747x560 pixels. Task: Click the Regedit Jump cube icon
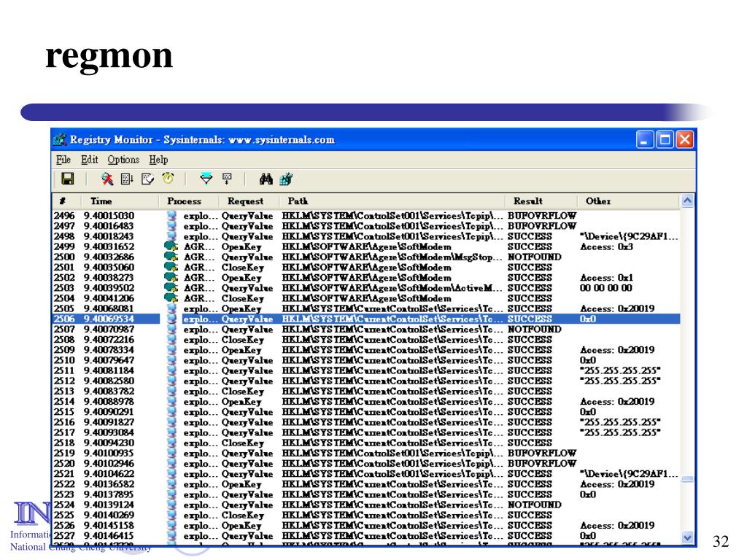pyautogui.click(x=286, y=179)
